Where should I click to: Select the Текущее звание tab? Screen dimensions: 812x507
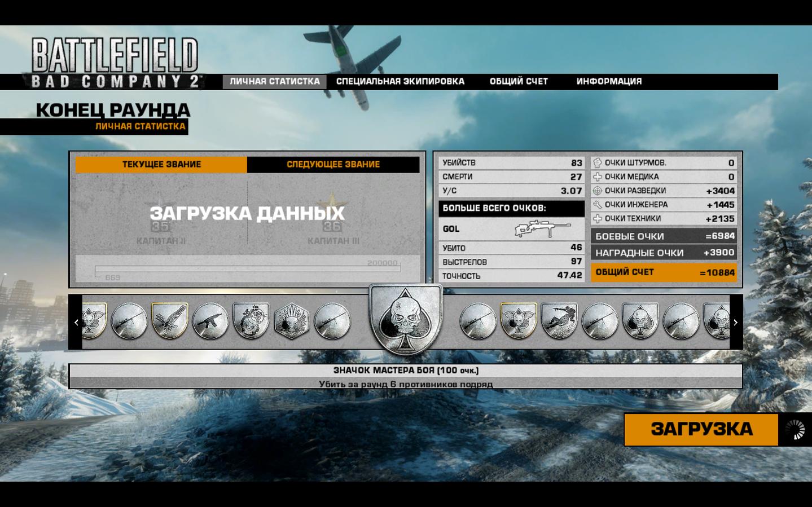(161, 164)
